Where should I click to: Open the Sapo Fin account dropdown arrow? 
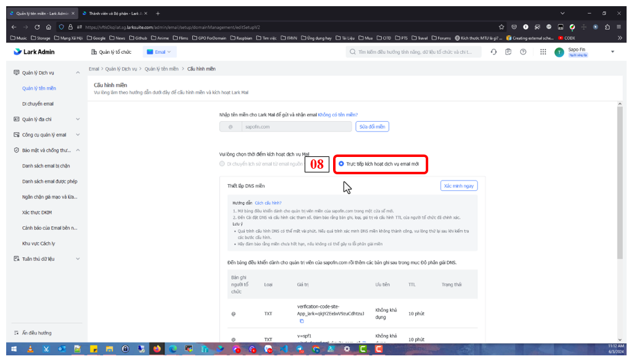pyautogui.click(x=612, y=52)
